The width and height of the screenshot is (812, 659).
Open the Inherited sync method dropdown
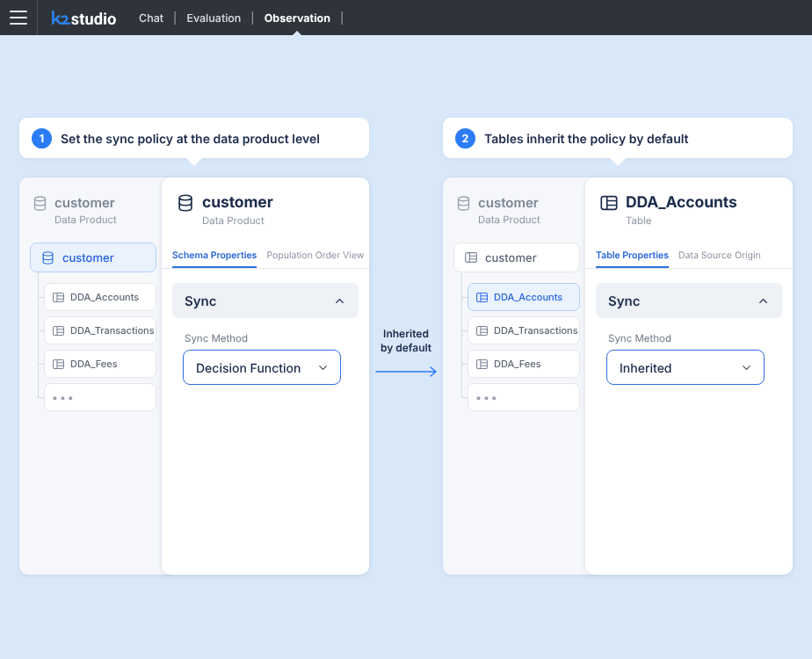point(685,367)
